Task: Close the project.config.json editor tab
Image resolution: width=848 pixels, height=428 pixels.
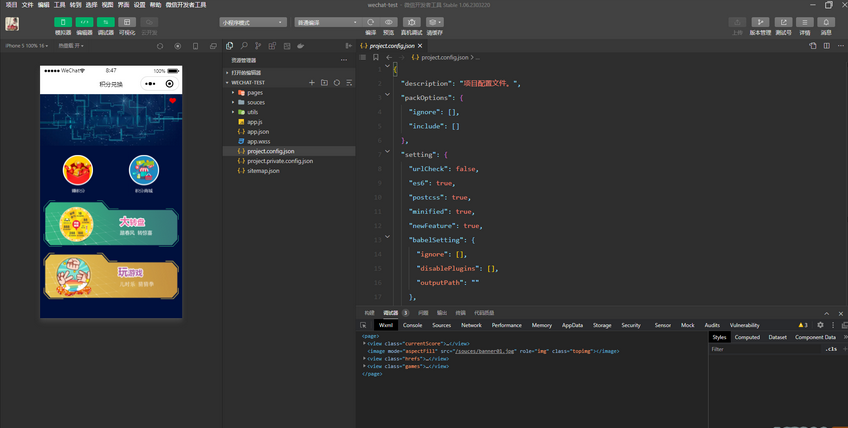Action: click(420, 46)
